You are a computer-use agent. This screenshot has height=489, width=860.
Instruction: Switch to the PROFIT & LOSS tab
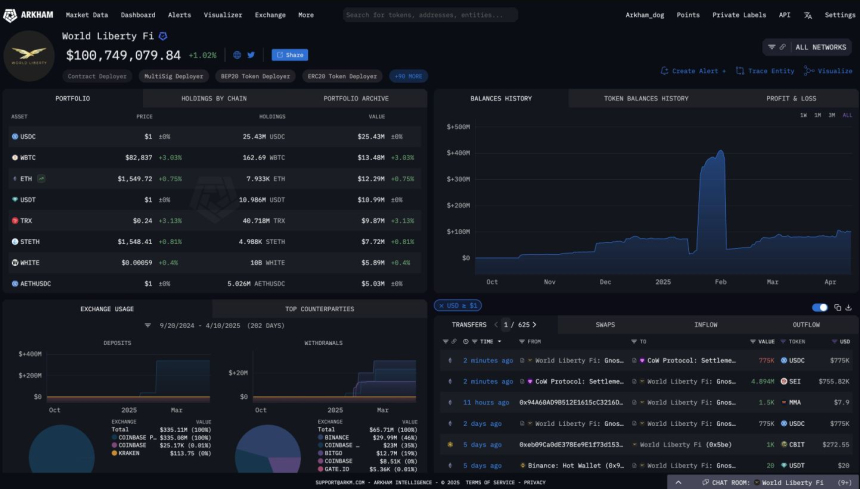(791, 99)
